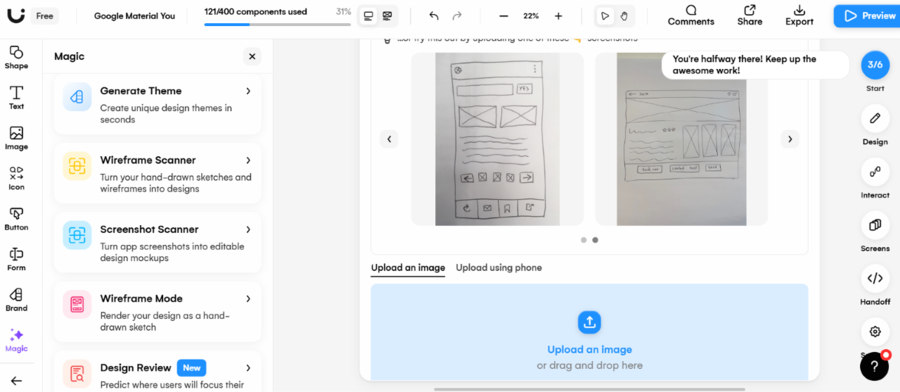
Task: Select the second carousel page dot
Action: tap(595, 240)
